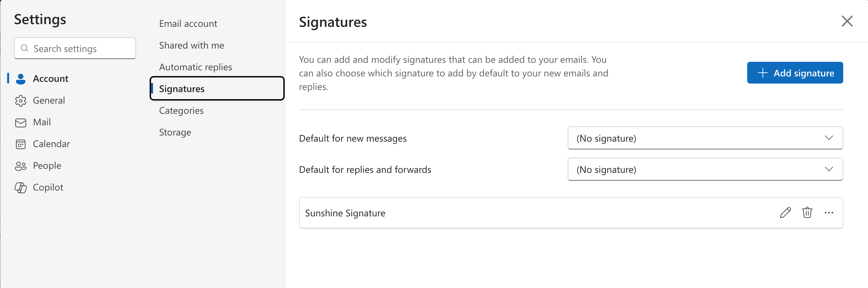This screenshot has width=868, height=288.
Task: Click the People icon in sidebar
Action: click(21, 166)
